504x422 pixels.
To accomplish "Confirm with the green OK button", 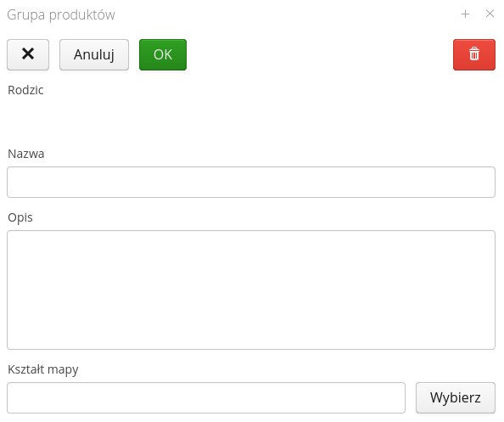I will point(163,54).
